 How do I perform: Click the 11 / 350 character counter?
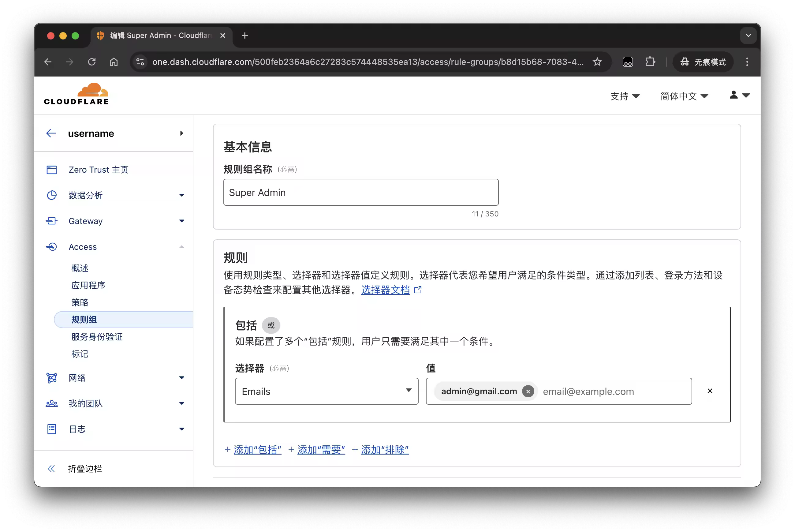485,214
